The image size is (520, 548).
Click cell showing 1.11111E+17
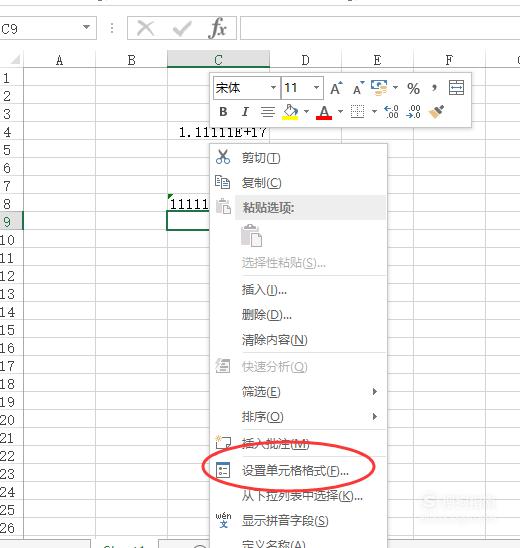[218, 132]
